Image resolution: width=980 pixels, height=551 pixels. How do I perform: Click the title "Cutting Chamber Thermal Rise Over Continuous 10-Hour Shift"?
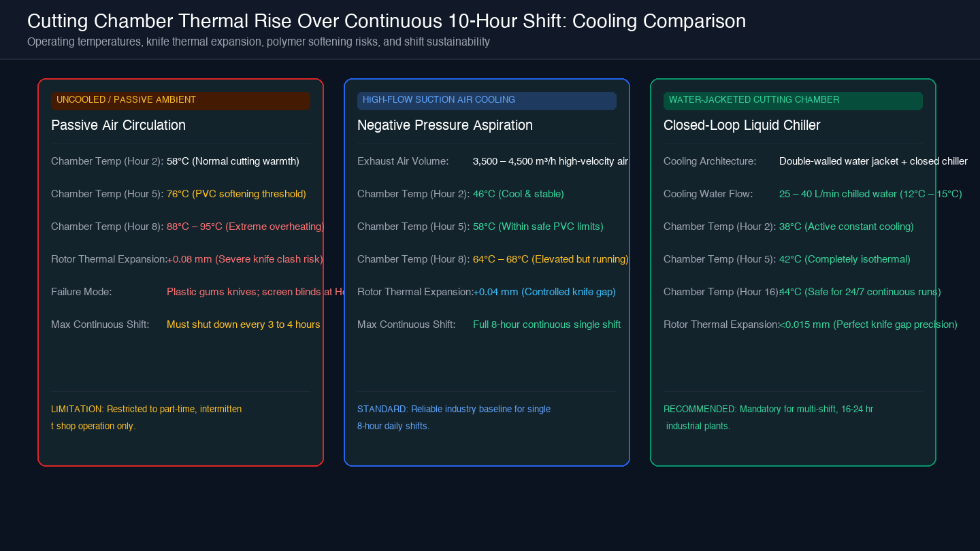coord(387,21)
